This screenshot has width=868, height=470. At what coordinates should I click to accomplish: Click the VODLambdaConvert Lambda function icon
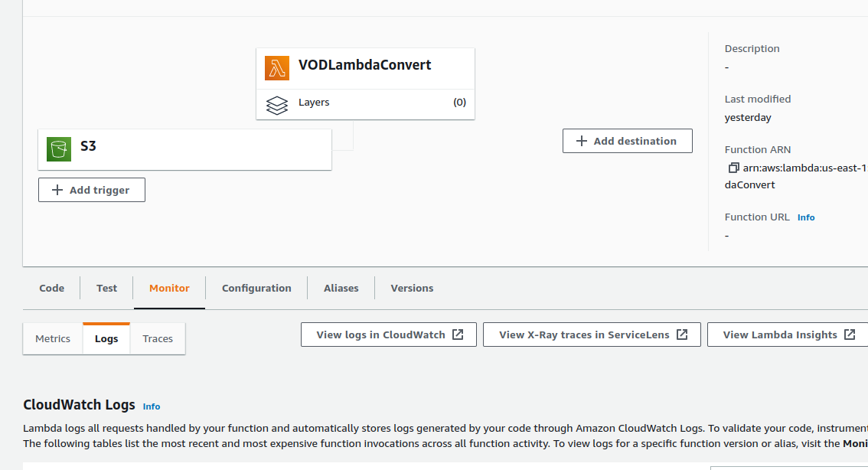277,67
